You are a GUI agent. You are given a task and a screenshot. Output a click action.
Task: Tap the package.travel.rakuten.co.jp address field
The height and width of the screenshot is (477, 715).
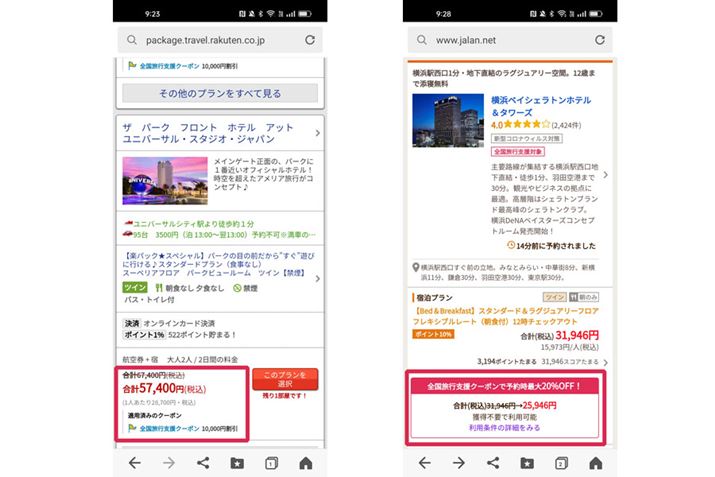(x=220, y=40)
